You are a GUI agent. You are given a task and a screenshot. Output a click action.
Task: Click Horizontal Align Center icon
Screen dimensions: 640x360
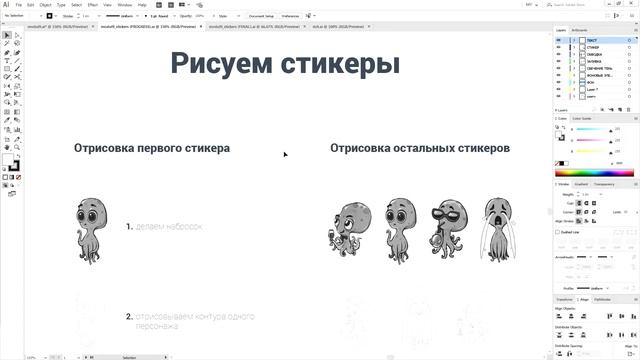(x=571, y=316)
